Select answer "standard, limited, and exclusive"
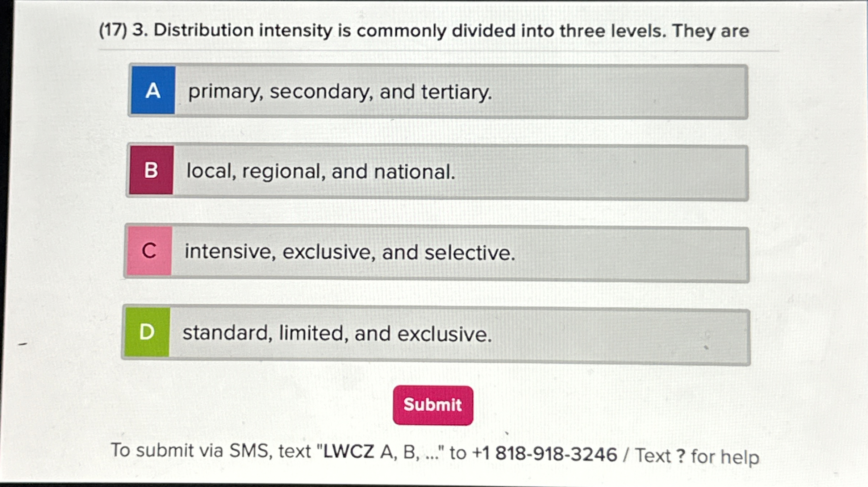 point(336,332)
